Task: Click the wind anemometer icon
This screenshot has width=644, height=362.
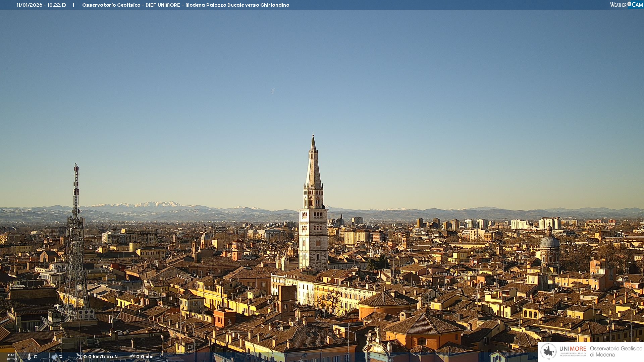Action: 79,357
